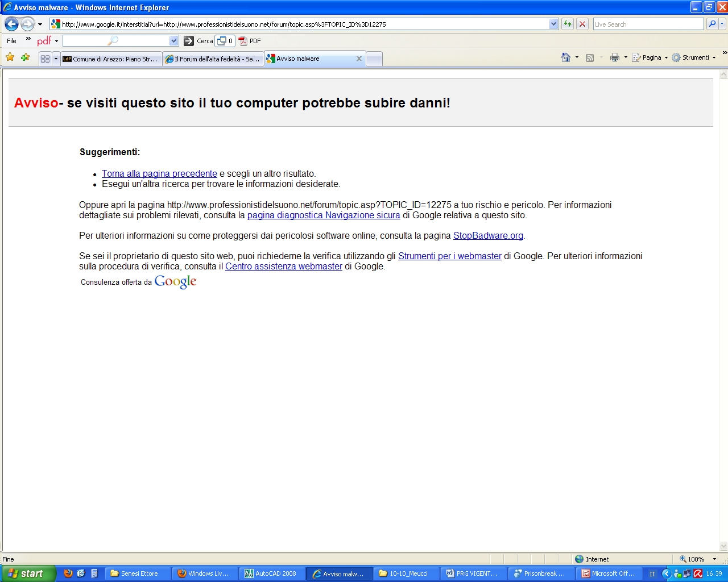Click the Google logo image
The height and width of the screenshot is (582, 728).
pyautogui.click(x=175, y=282)
